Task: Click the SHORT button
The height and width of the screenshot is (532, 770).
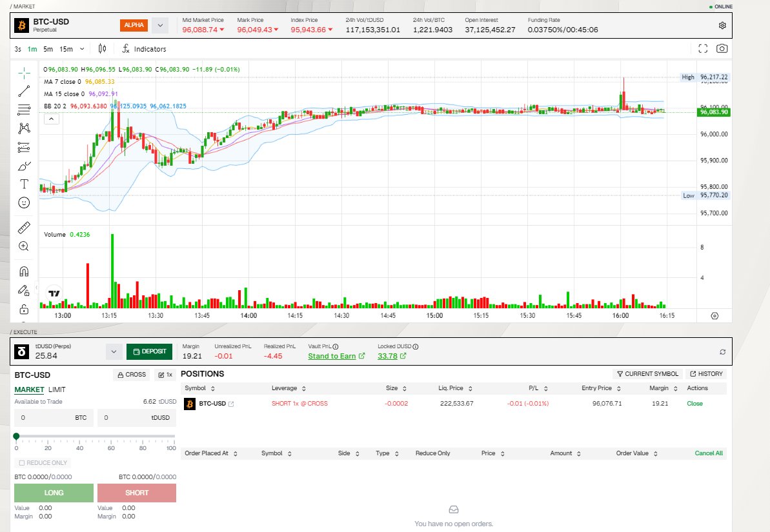Action: (x=137, y=493)
